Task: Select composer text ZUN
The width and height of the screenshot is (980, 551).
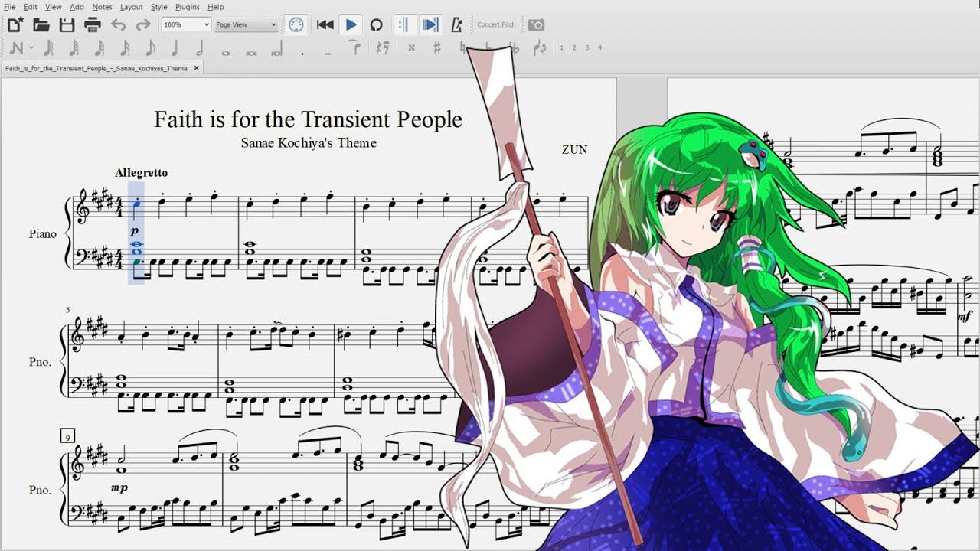Action: (574, 150)
